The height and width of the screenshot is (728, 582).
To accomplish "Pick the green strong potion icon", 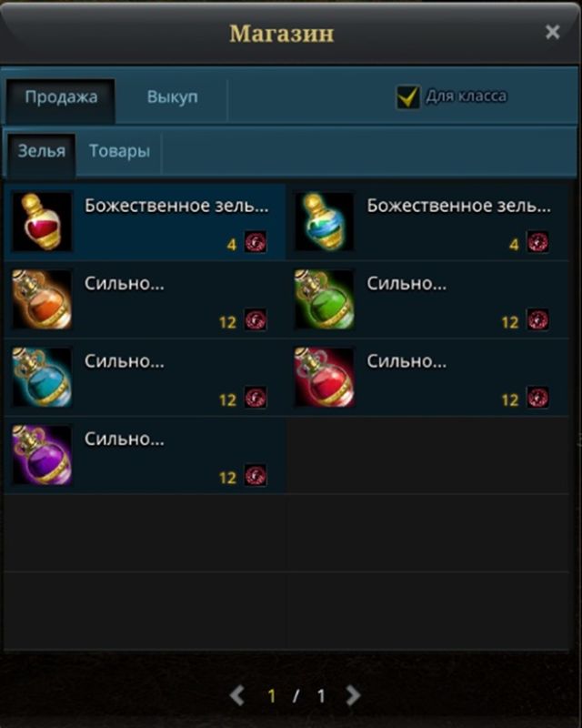I will pos(324,299).
